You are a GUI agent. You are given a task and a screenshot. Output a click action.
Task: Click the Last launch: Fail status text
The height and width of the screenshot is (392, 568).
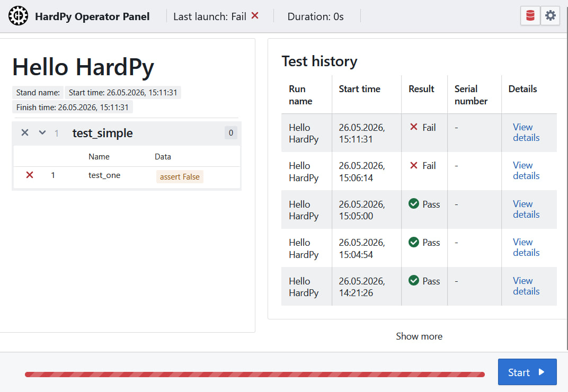pyautogui.click(x=210, y=16)
